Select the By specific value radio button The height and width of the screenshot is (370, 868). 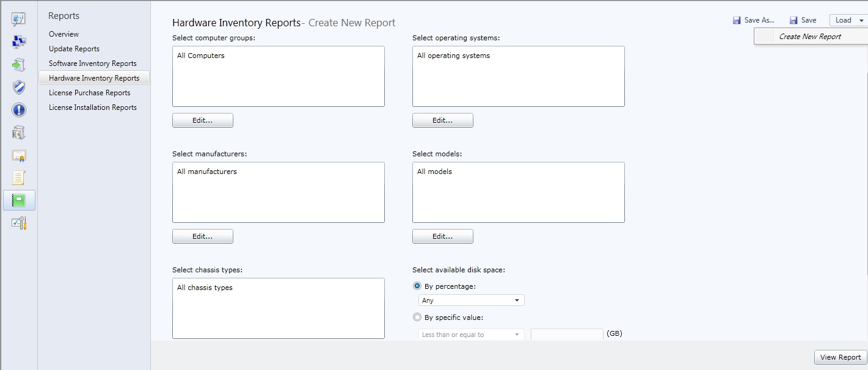click(x=417, y=317)
